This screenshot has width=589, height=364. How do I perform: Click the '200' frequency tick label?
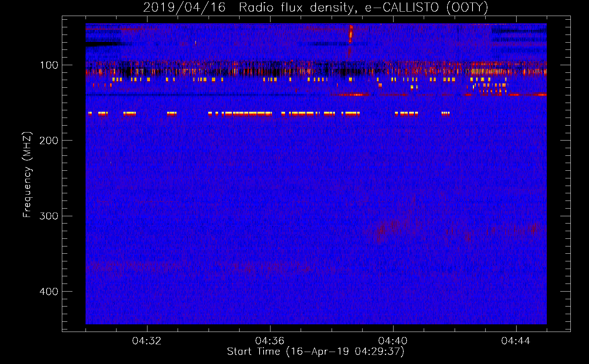coord(49,141)
